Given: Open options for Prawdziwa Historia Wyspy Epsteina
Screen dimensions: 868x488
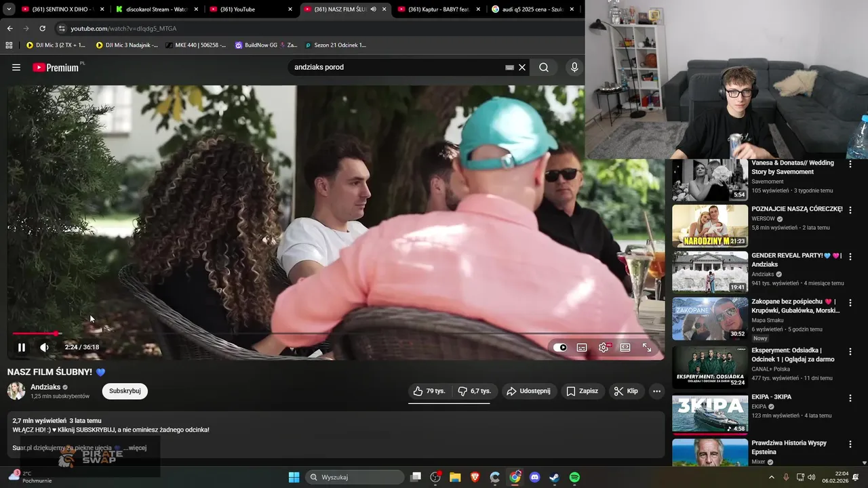Looking at the screenshot, I should (x=850, y=444).
